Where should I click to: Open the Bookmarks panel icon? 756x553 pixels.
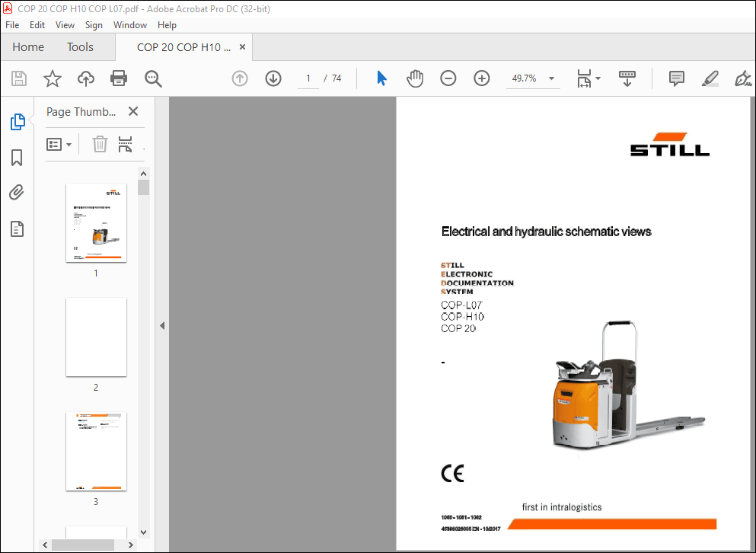(17, 157)
